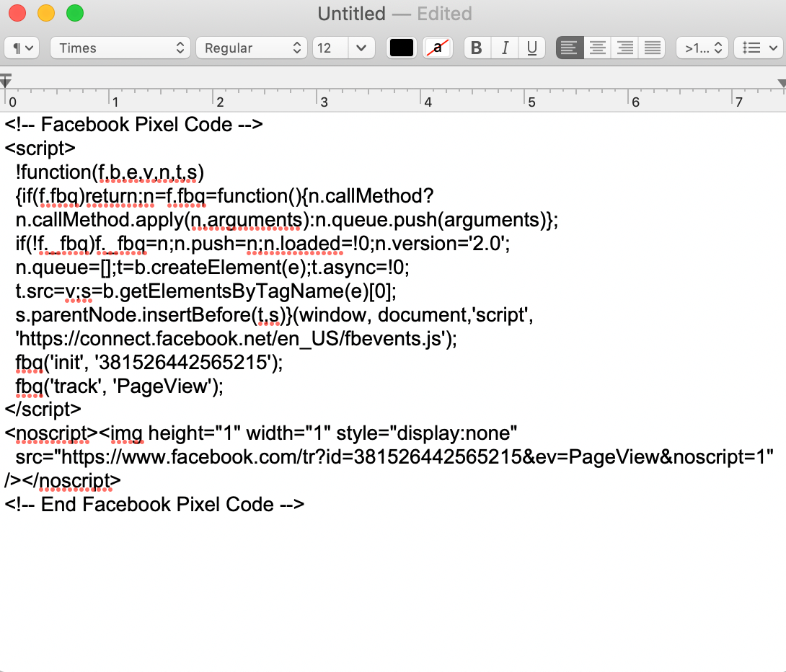Open the list bullets and numbering dropdown
786x672 pixels.
(x=759, y=48)
